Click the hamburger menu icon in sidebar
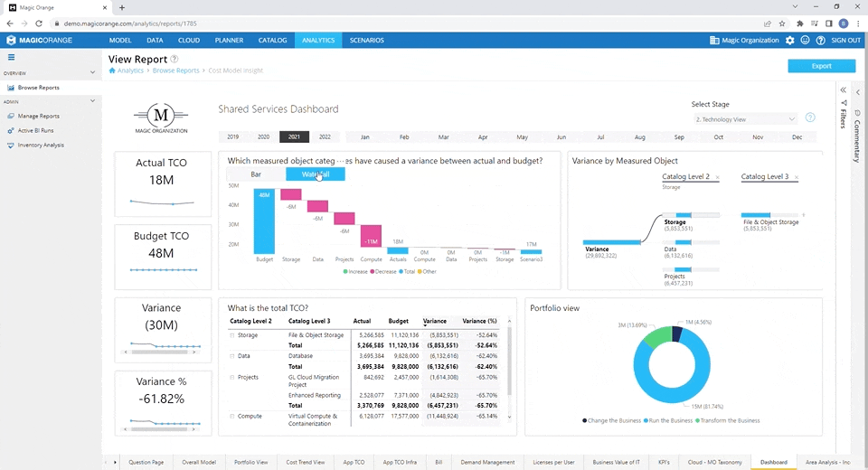The image size is (868, 470). coord(11,57)
